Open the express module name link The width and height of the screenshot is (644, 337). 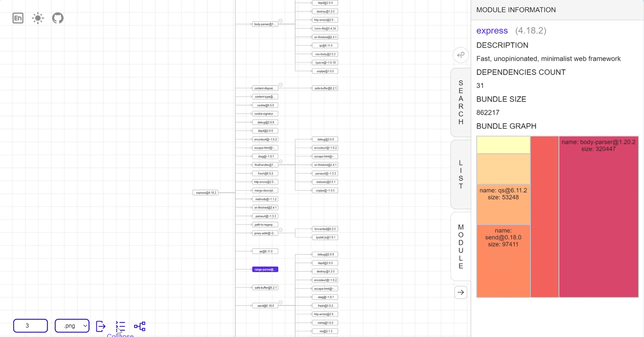[492, 30]
